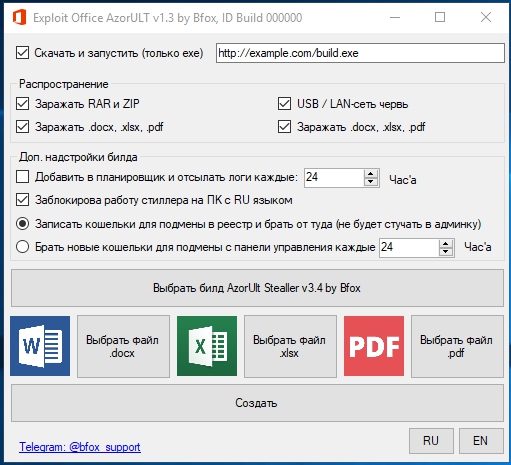This screenshot has width=511, height=465.
Task: Switch the interface language to EN
Action: point(481,441)
